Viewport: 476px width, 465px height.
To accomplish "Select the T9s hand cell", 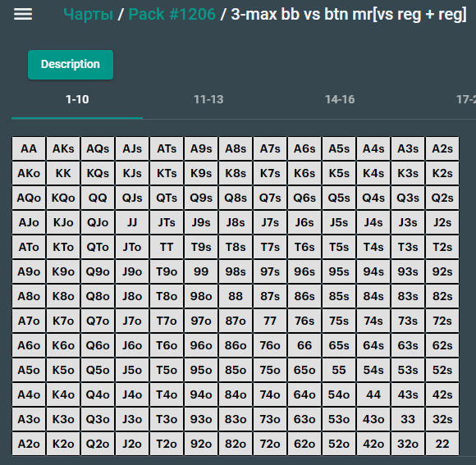I will click(x=201, y=247).
